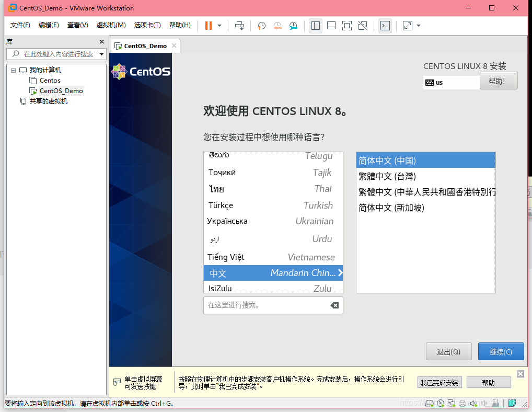Select 我的计算机 in the library
This screenshot has height=412, width=532.
[45, 70]
